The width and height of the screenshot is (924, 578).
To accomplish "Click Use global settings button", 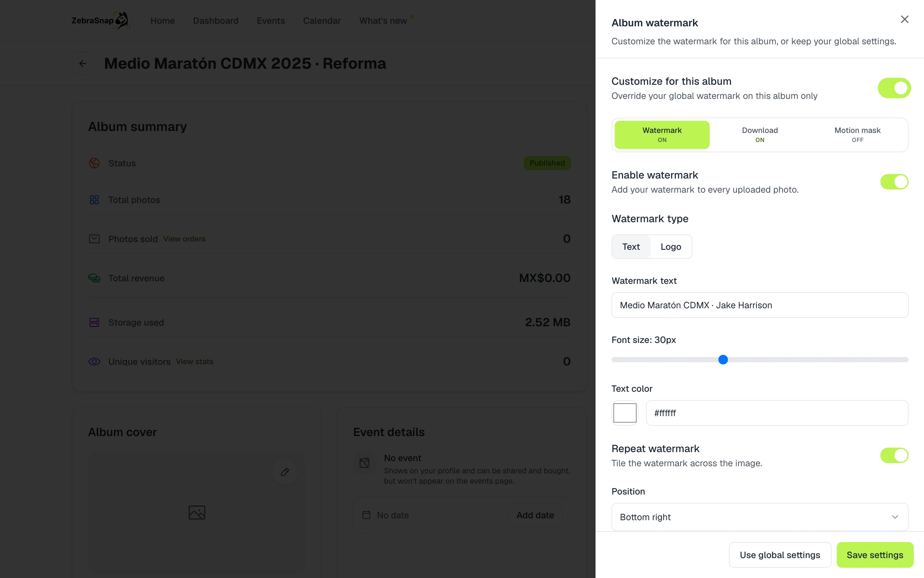I will tap(780, 555).
